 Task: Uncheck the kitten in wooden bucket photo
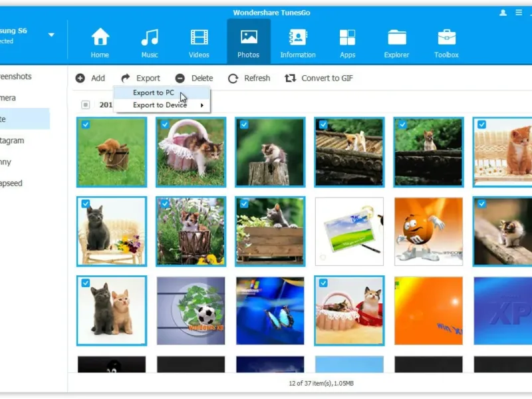(x=86, y=124)
